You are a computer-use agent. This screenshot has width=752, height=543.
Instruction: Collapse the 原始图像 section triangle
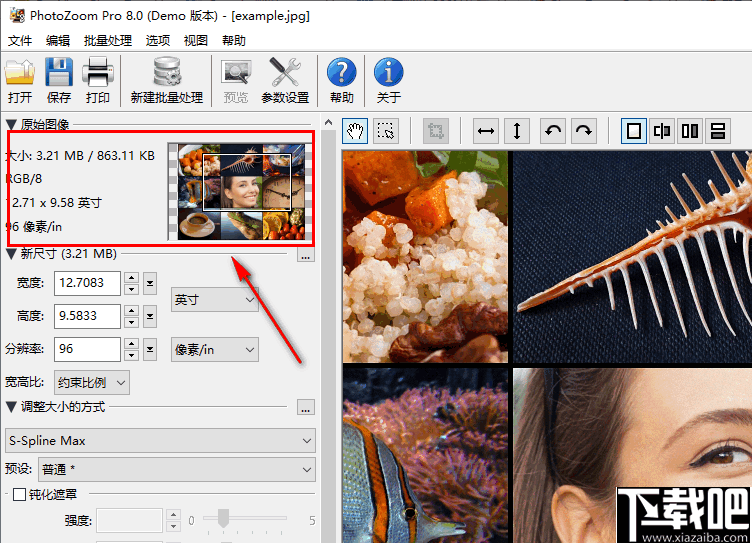tap(12, 125)
